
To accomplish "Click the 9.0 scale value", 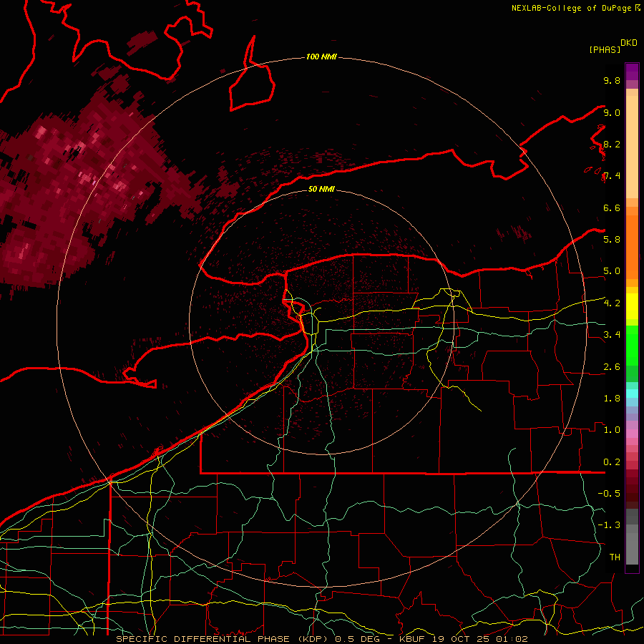I will [x=612, y=112].
